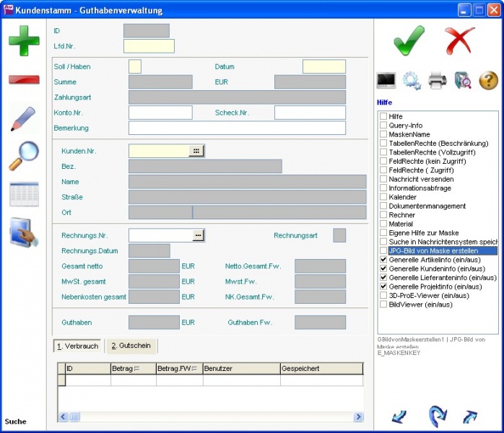Open the Rechnungs.Nr. lookup button

(198, 235)
